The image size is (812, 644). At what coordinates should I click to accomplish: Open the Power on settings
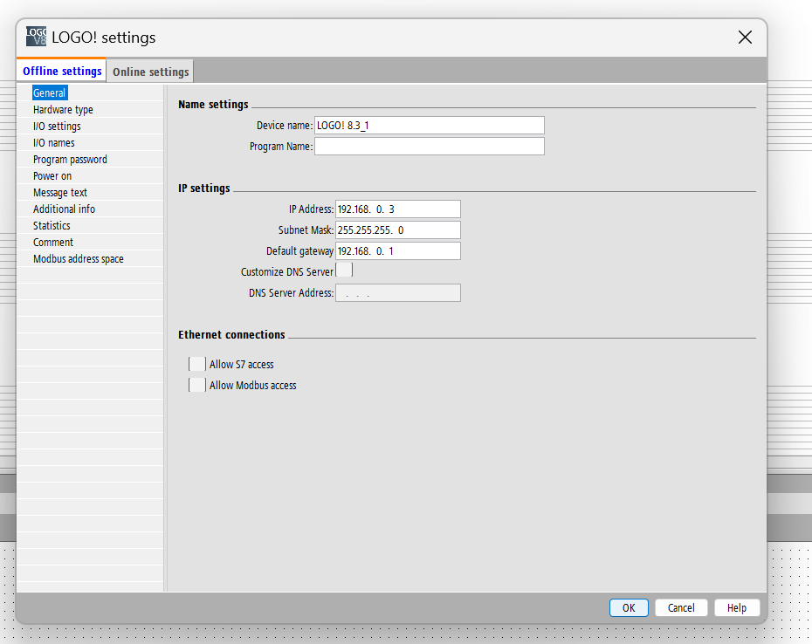52,175
